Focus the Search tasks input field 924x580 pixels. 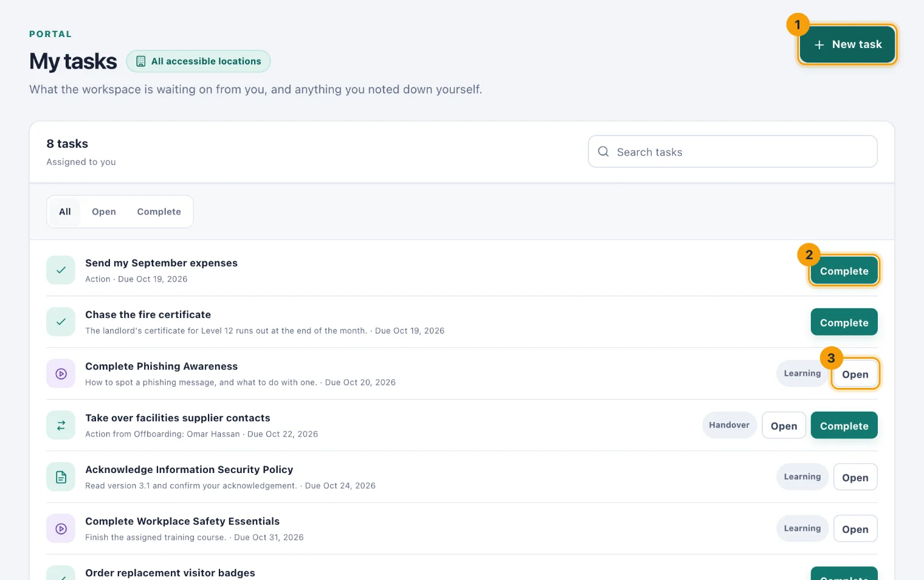pos(733,151)
